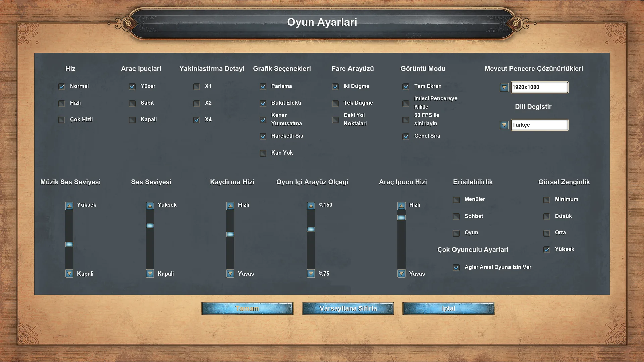
Task: Open the 1920x1080 resolution dropdown arrow
Action: pyautogui.click(x=504, y=87)
